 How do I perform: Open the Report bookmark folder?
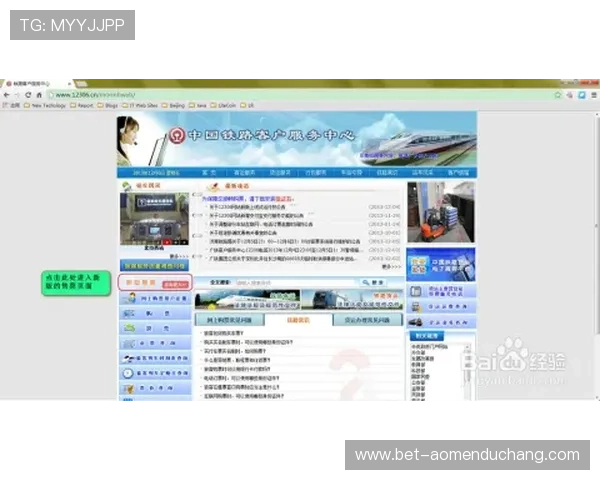[x=82, y=105]
